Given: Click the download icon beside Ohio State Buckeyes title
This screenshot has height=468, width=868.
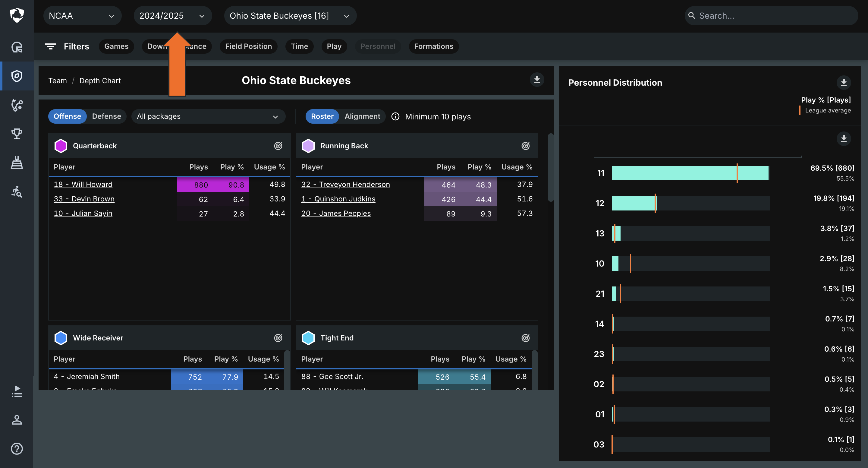Looking at the screenshot, I should pyautogui.click(x=537, y=80).
